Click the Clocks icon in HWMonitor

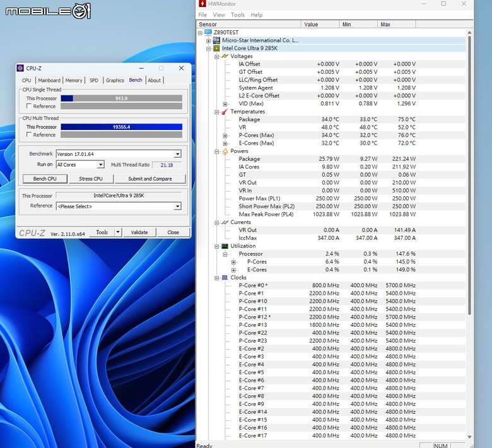tap(225, 278)
